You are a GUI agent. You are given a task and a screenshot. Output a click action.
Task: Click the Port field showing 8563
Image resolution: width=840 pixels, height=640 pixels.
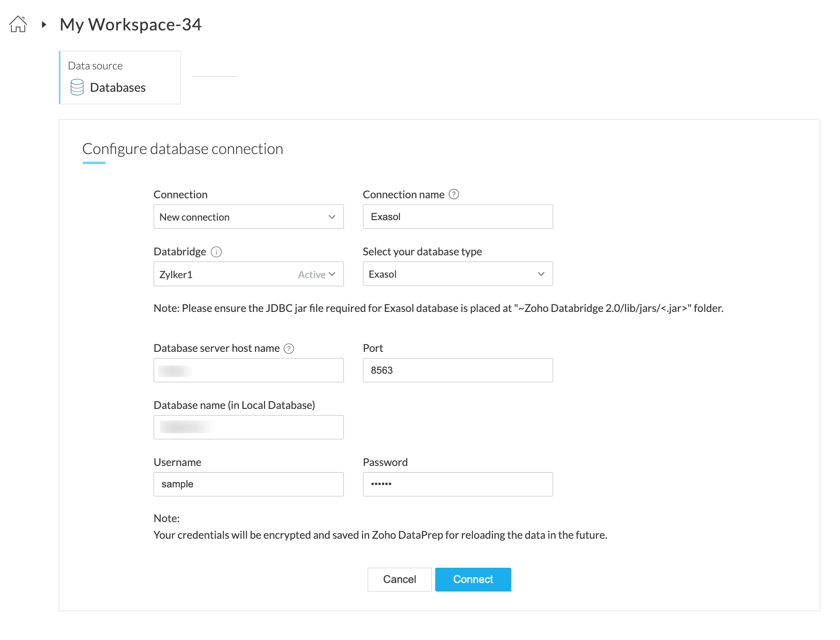tap(458, 370)
